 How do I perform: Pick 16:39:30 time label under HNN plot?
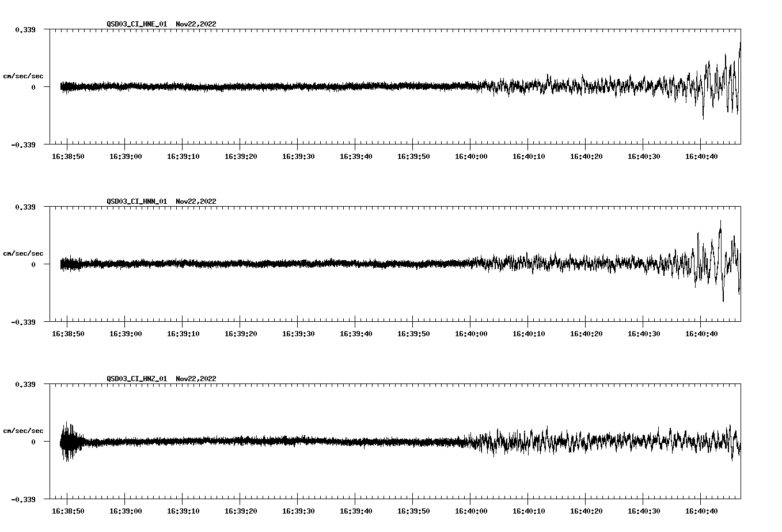[x=298, y=334]
